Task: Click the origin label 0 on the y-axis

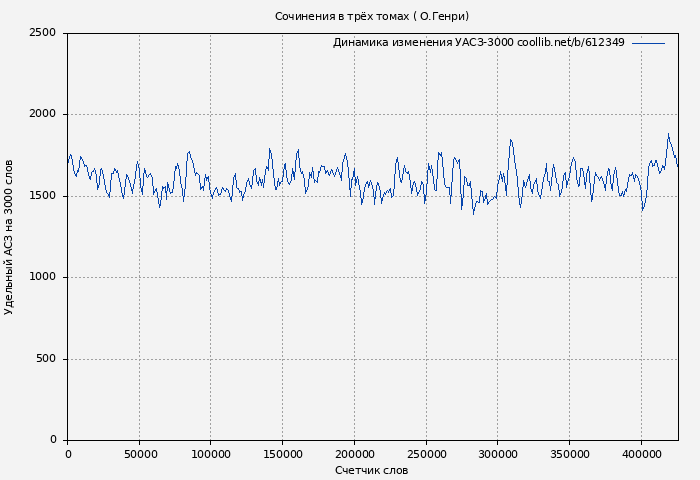Action: [x=52, y=440]
